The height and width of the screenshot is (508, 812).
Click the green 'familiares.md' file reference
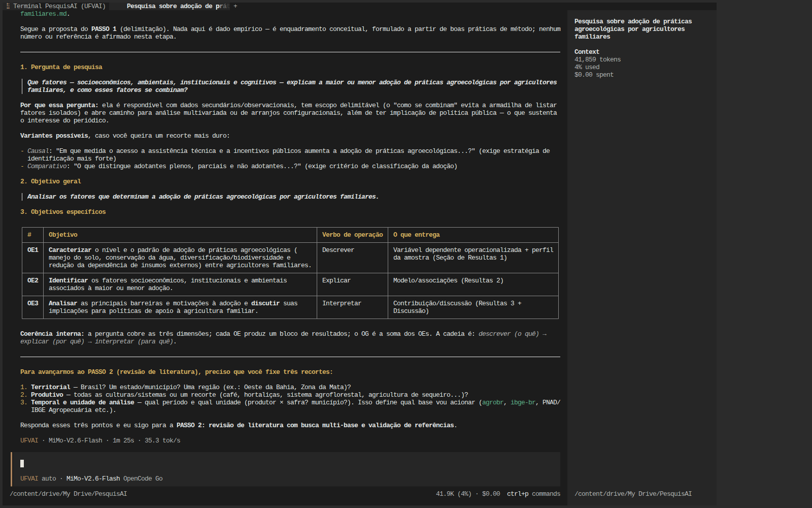tap(43, 14)
